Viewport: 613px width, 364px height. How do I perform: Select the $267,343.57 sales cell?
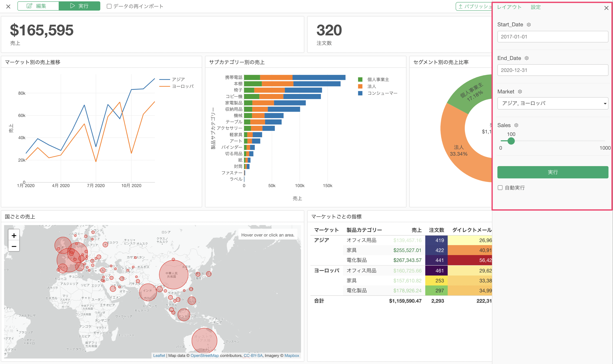tap(407, 260)
